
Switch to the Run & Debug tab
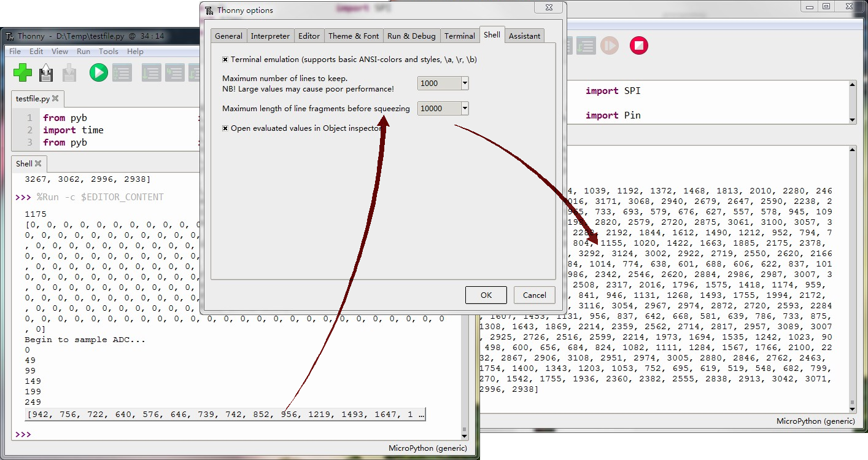(x=411, y=36)
